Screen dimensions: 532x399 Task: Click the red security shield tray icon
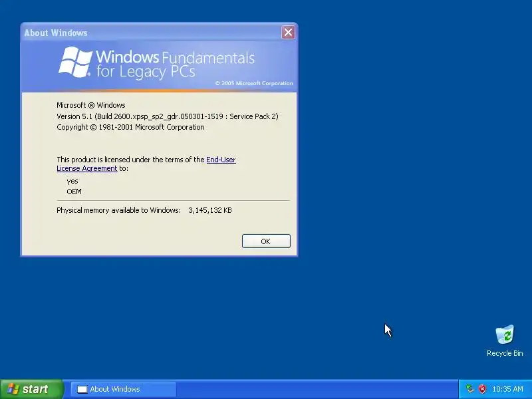(482, 389)
